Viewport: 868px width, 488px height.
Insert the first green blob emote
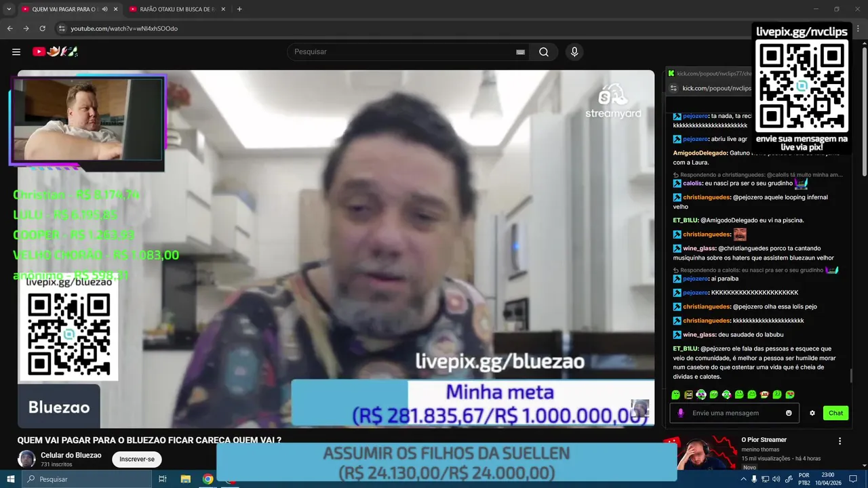675,394
